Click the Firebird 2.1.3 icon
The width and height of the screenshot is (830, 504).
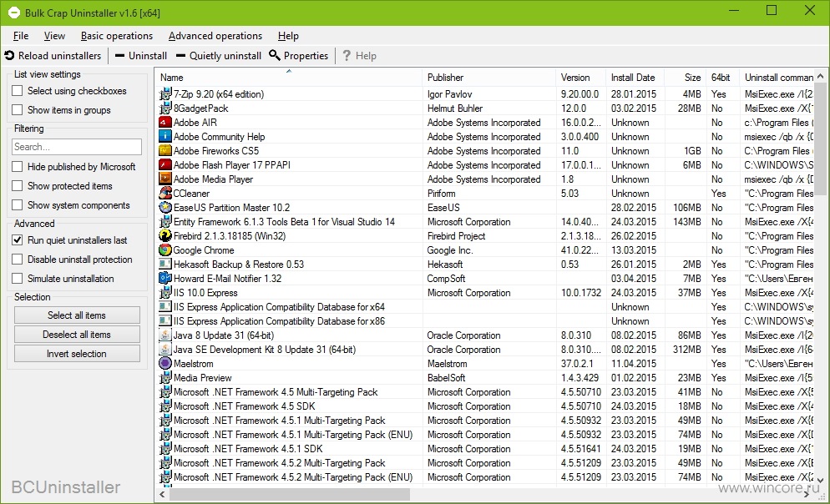point(165,236)
